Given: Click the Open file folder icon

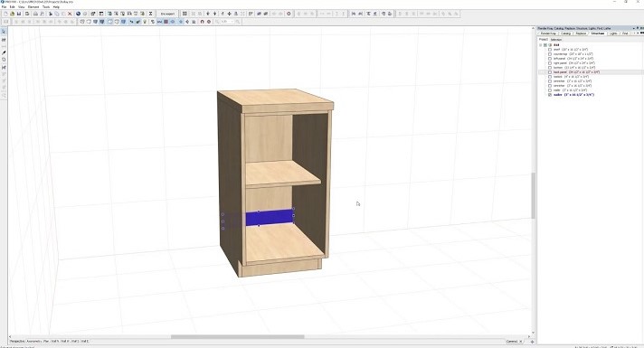Looking at the screenshot, I should pos(13,14).
